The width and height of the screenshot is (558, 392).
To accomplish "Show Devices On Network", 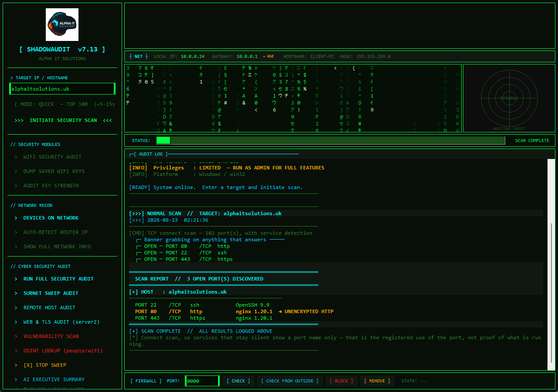I will (x=51, y=218).
